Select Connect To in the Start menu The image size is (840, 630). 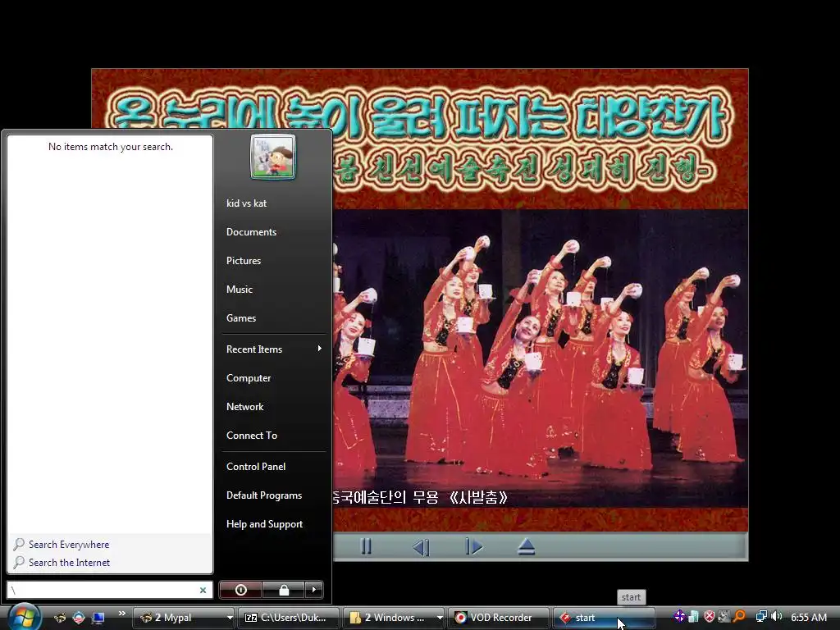[x=252, y=436]
